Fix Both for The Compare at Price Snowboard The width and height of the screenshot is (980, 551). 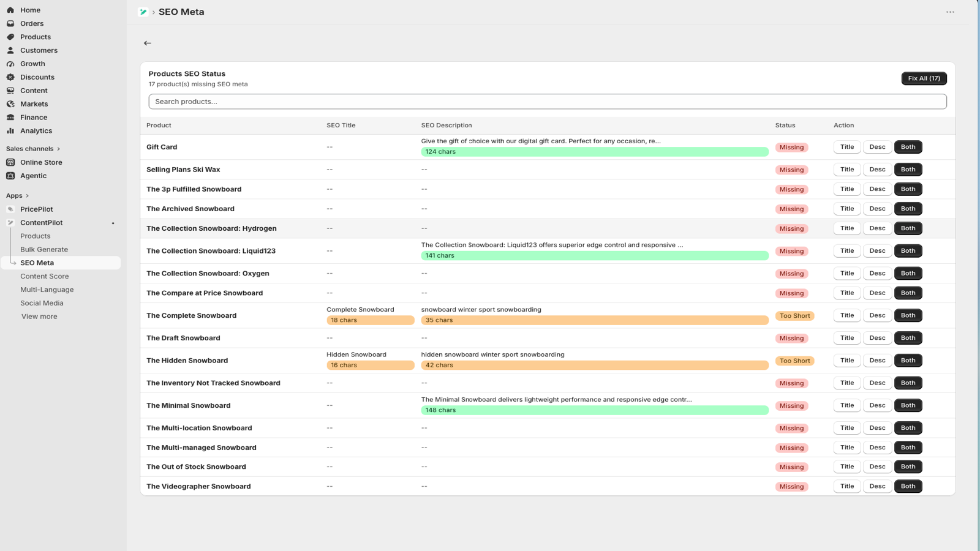[908, 293]
